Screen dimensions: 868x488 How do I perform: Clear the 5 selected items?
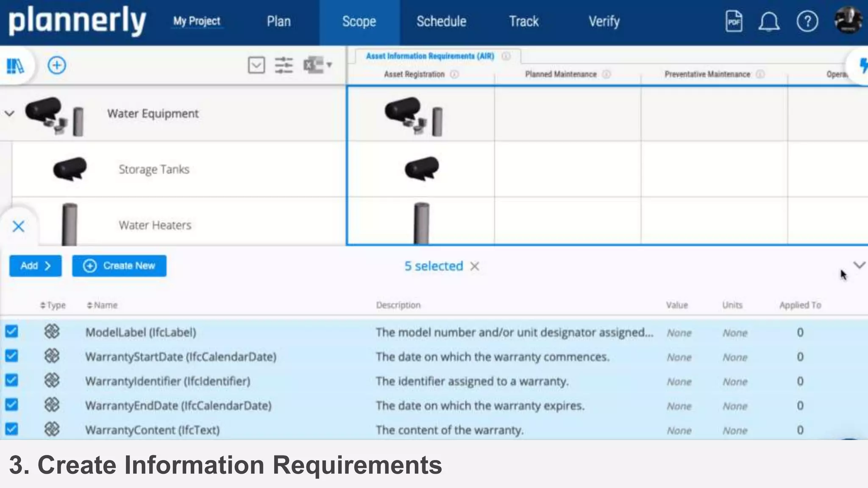(475, 266)
